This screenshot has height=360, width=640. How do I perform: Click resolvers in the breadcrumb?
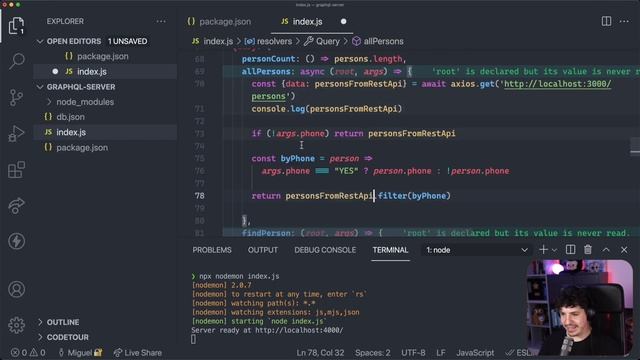click(274, 41)
